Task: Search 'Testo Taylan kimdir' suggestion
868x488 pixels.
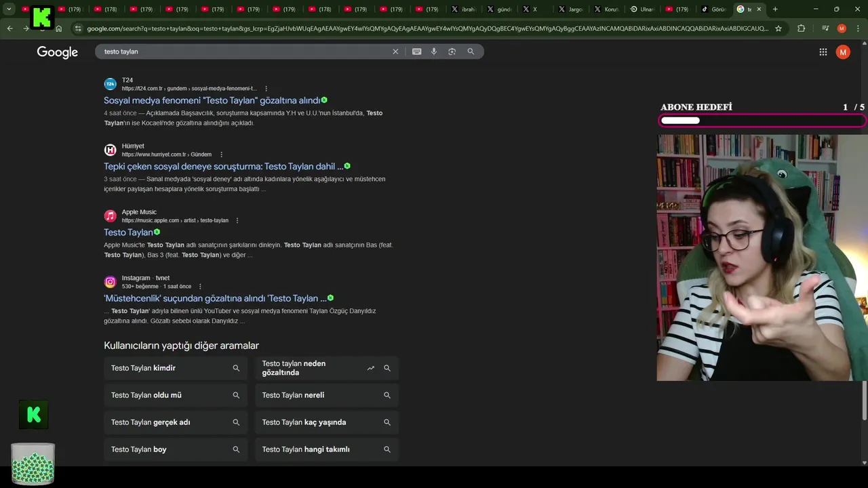Action: [176, 368]
